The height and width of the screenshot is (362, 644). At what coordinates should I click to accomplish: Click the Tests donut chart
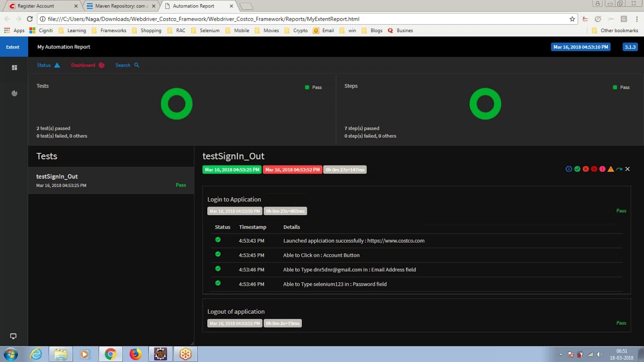177,104
